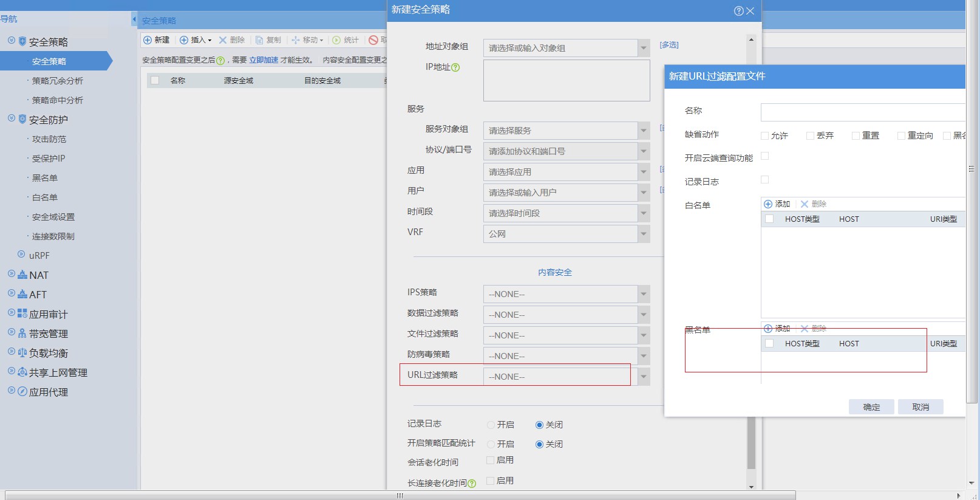This screenshot has height=500, width=980.
Task: Click the 插入 plus icon in the toolbar
Action: [x=184, y=40]
